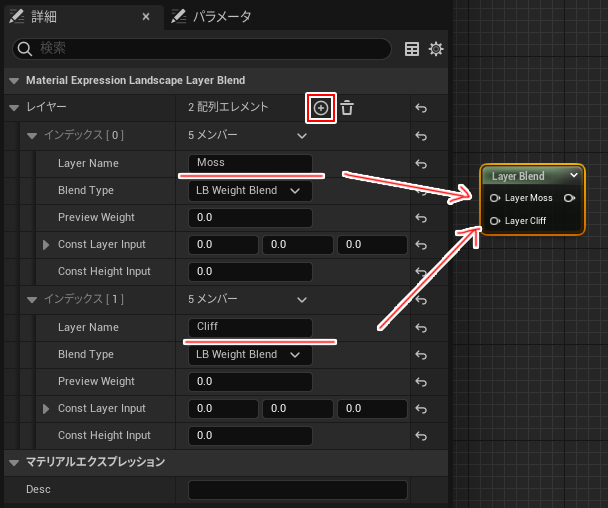
Task: Collapse the インデックス [1] section
Action: point(32,300)
